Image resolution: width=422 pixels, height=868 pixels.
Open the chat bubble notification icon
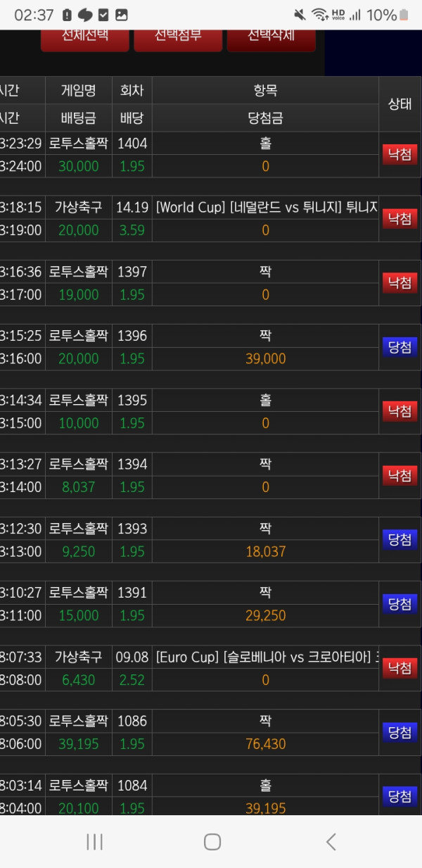[x=85, y=15]
